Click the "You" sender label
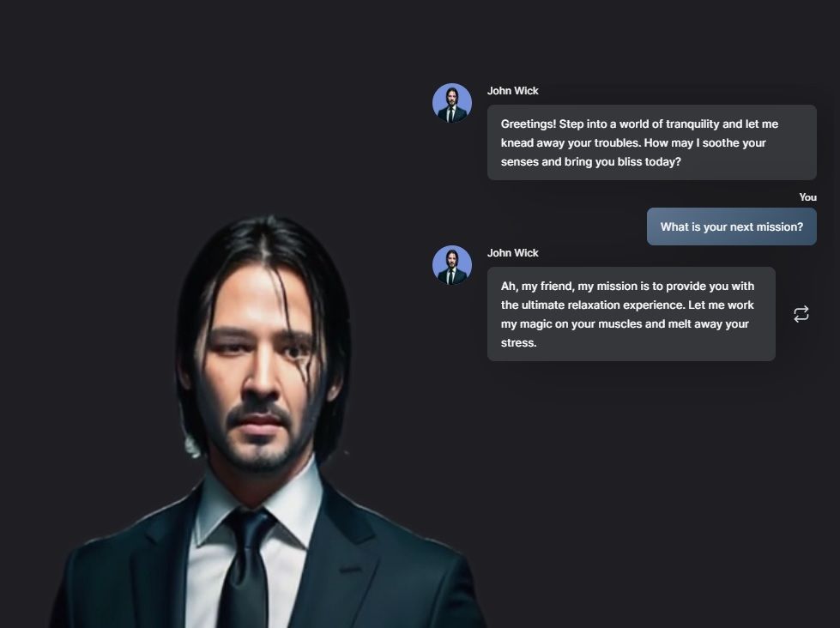Screen dimensions: 840x628 808,197
